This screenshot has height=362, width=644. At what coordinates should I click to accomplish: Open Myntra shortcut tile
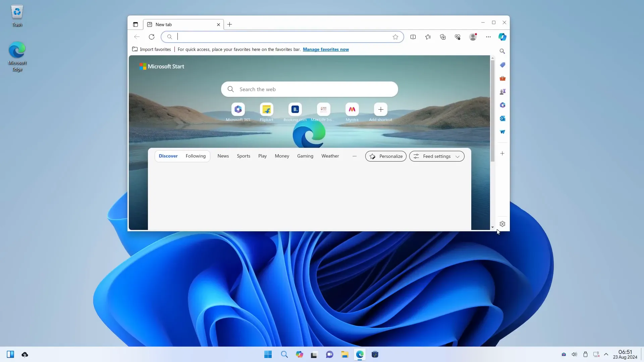[x=352, y=112]
